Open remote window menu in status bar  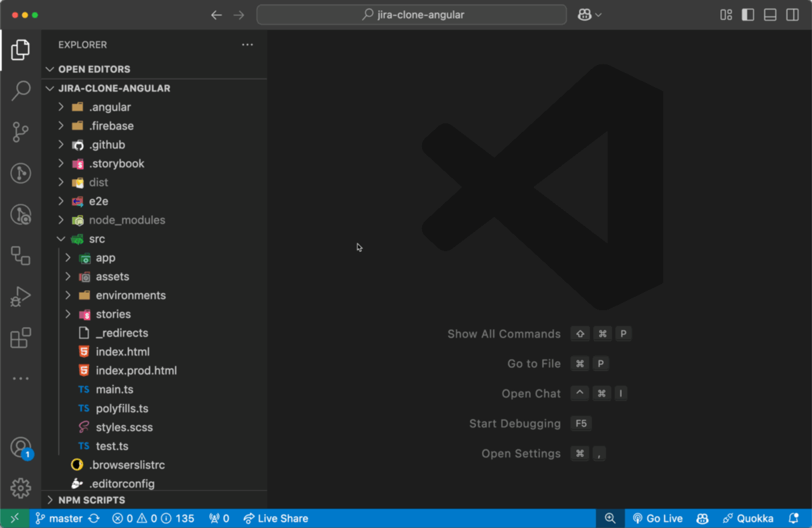[15, 519]
